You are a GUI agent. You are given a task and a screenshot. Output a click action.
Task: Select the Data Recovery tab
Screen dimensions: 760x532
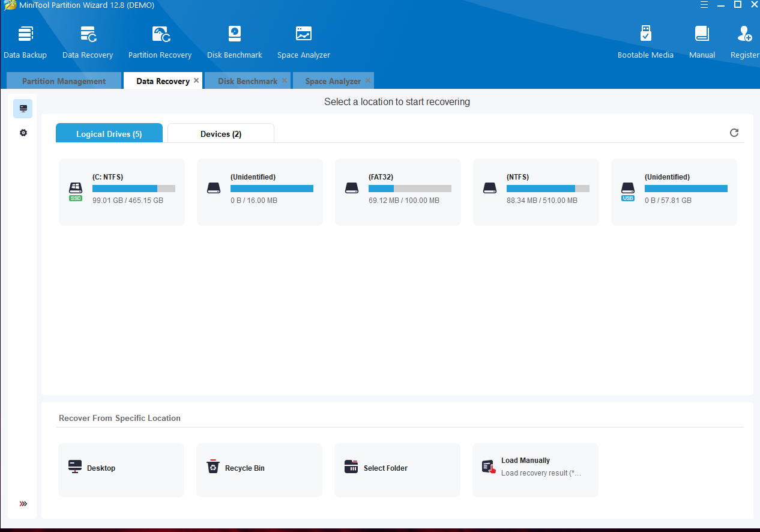[163, 81]
